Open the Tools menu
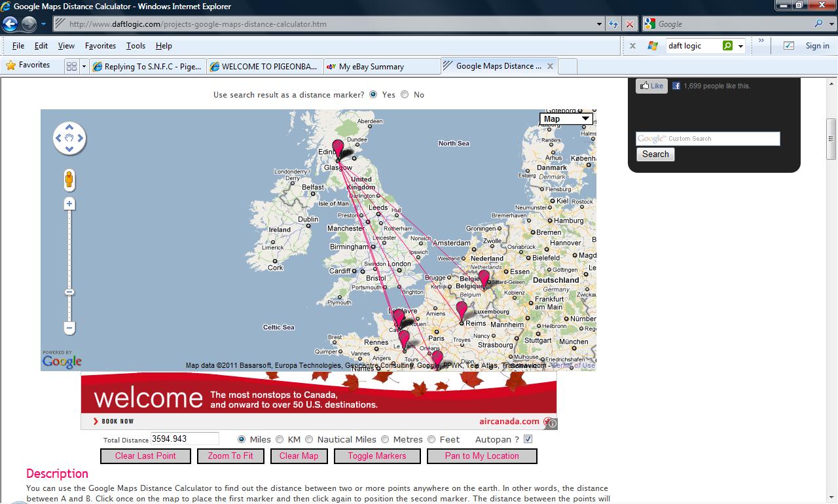This screenshot has height=504, width=838. (136, 46)
